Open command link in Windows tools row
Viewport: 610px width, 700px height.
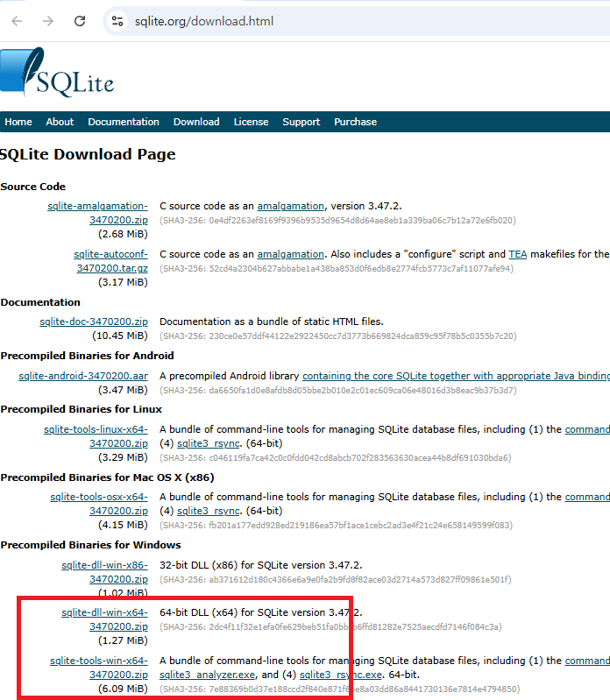tap(587, 661)
